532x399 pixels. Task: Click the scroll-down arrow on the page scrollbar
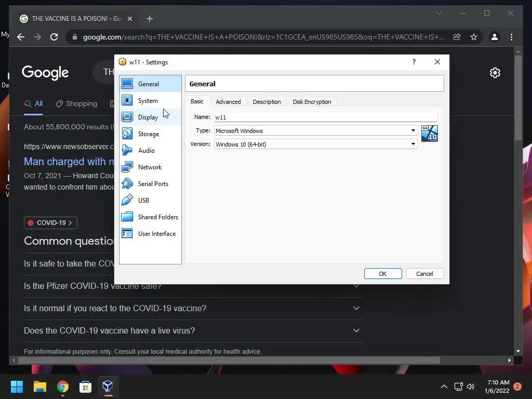[518, 351]
